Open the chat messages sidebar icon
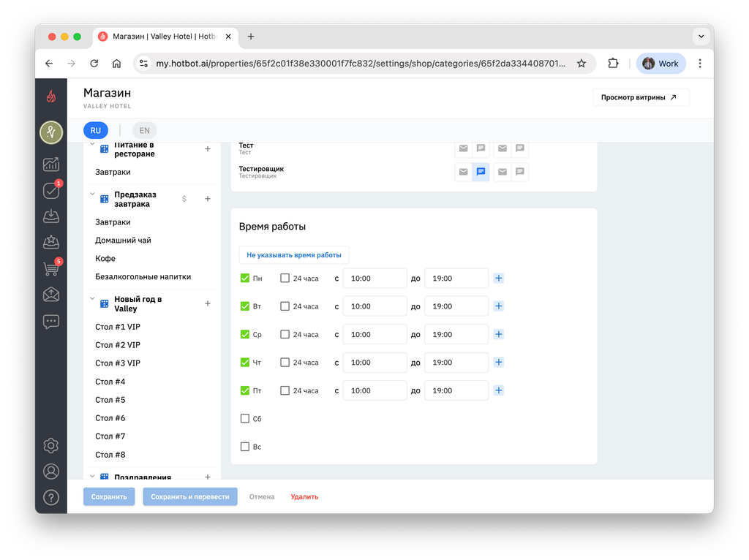This screenshot has width=749, height=560. click(x=51, y=321)
